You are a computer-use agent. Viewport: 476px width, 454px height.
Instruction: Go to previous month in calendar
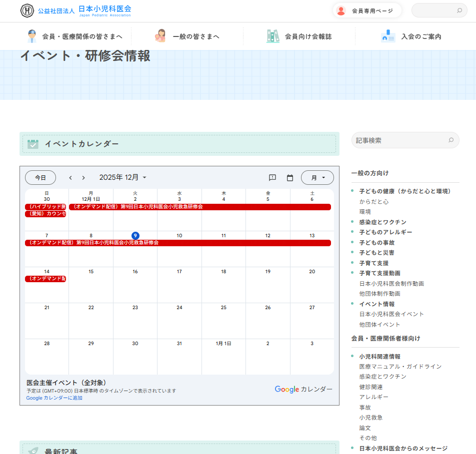[70, 178]
